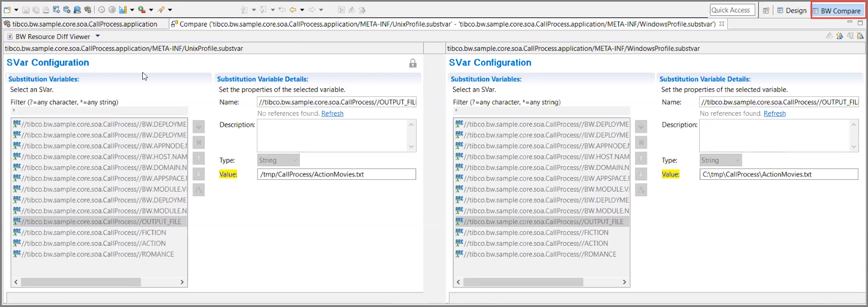868x307 pixels.
Task: Select BW.APPNODE variable in WindowsProfile list
Action: pos(542,146)
